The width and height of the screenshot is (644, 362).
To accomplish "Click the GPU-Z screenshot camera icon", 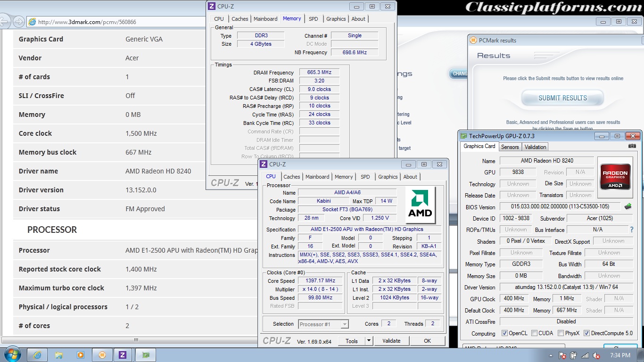I will pyautogui.click(x=632, y=146).
